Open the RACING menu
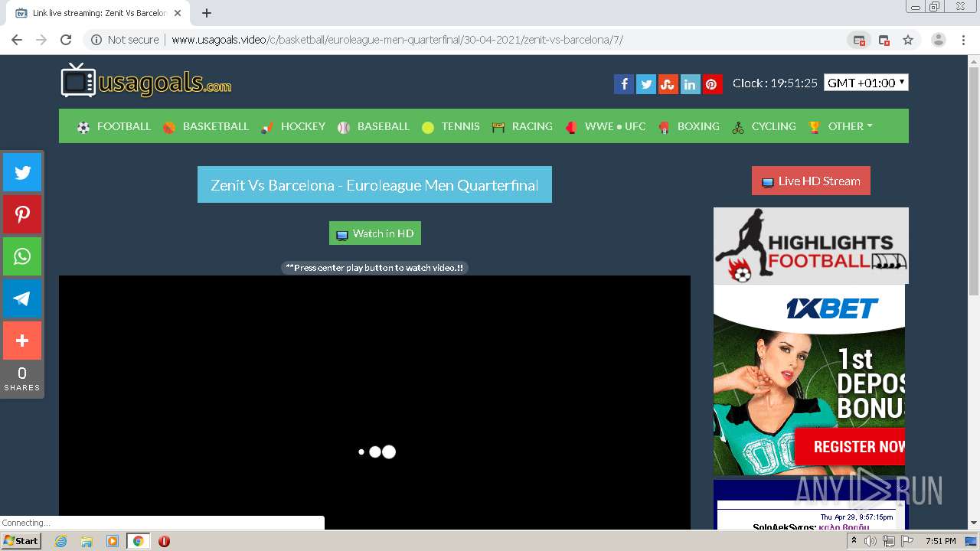This screenshot has width=980, height=551. coord(522,126)
